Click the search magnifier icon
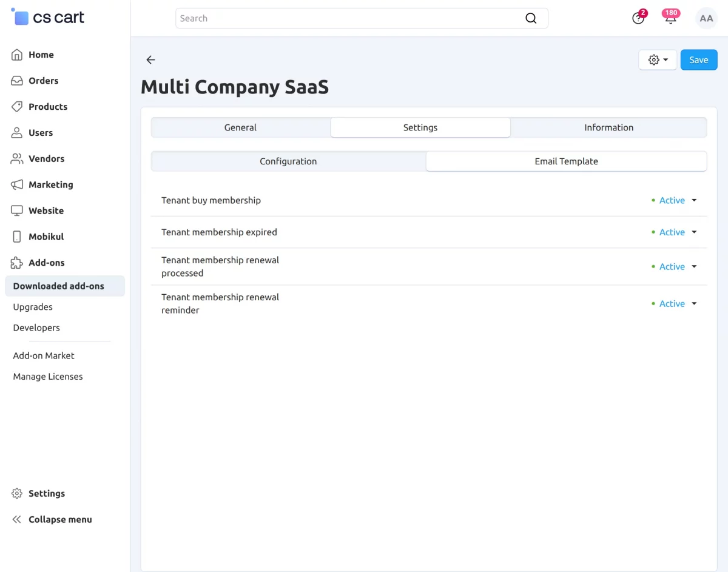This screenshot has height=572, width=728. click(531, 18)
